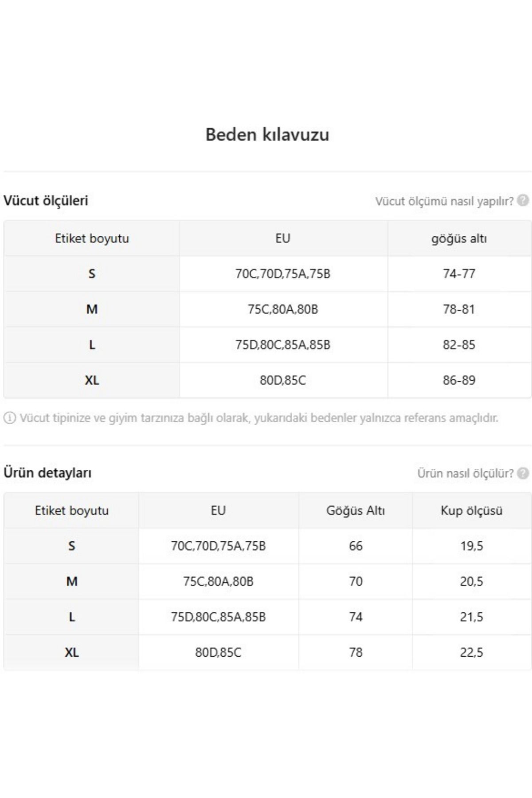Screen dimensions: 532x798
Task: Click the 22,5 cup size cell
Action: coord(472,653)
